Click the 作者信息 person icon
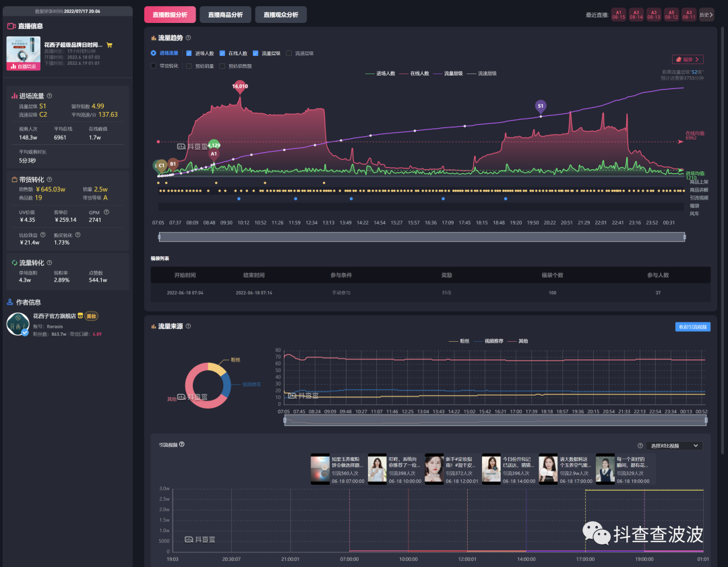The image size is (728, 567). coord(9,302)
